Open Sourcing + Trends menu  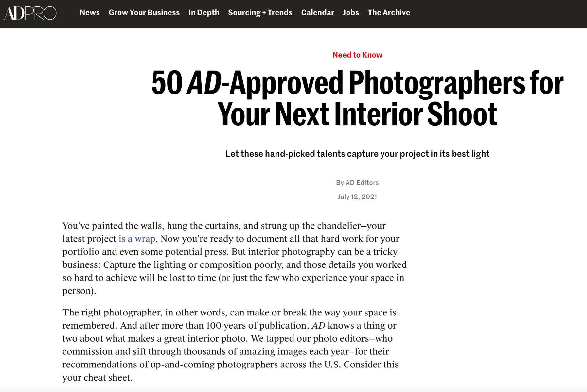[260, 13]
